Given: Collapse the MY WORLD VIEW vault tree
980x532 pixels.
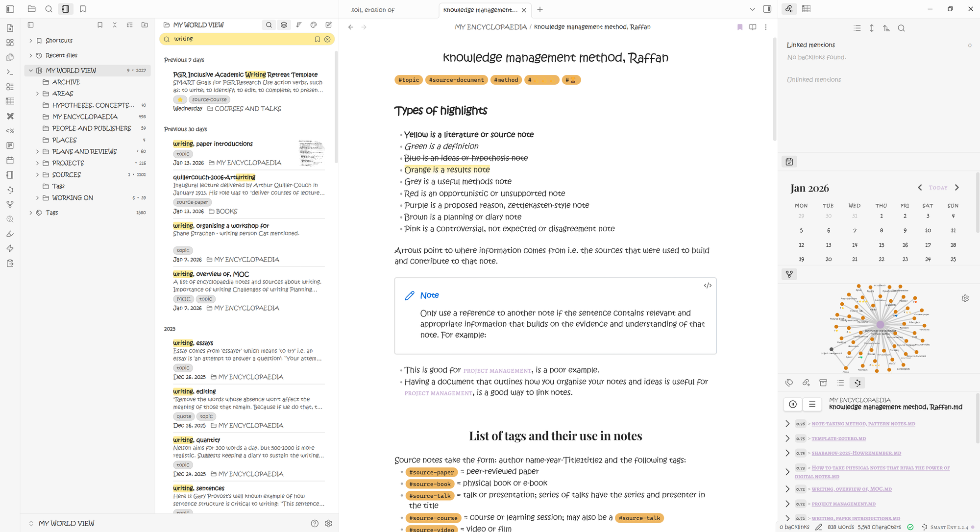Looking at the screenshot, I should tap(30, 71).
